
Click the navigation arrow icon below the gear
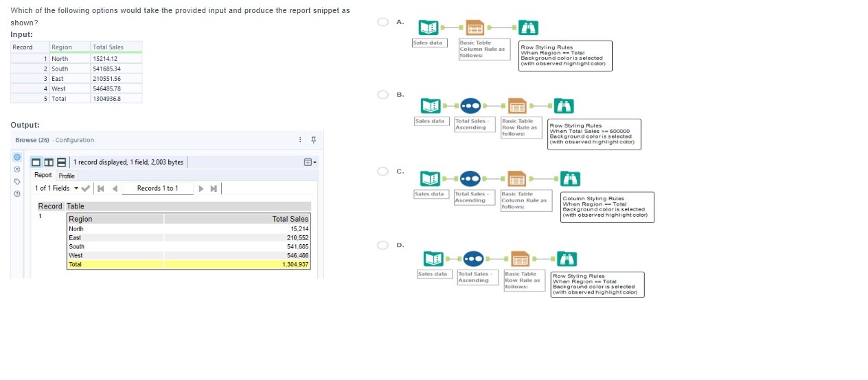(x=16, y=169)
